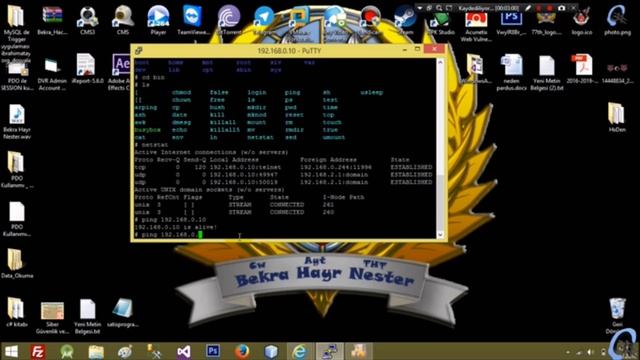Open the Siber Güvenlik desktop item
The height and width of the screenshot is (360, 640).
coord(52,317)
